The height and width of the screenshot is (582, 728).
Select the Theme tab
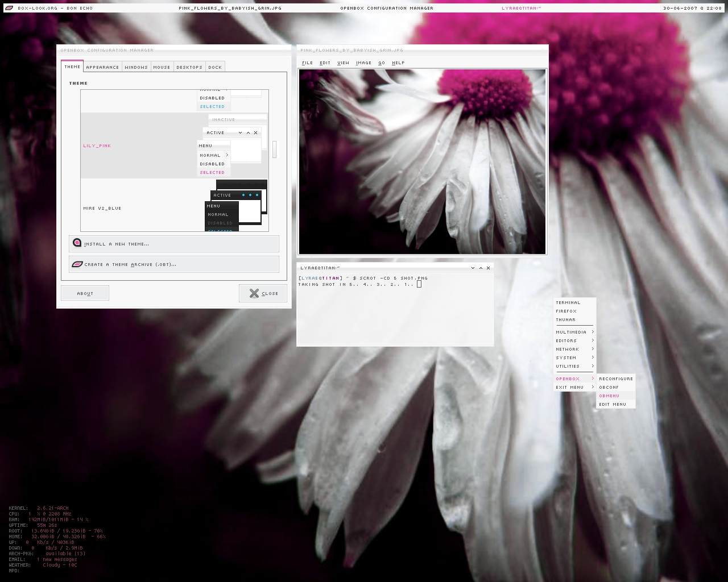pos(72,66)
